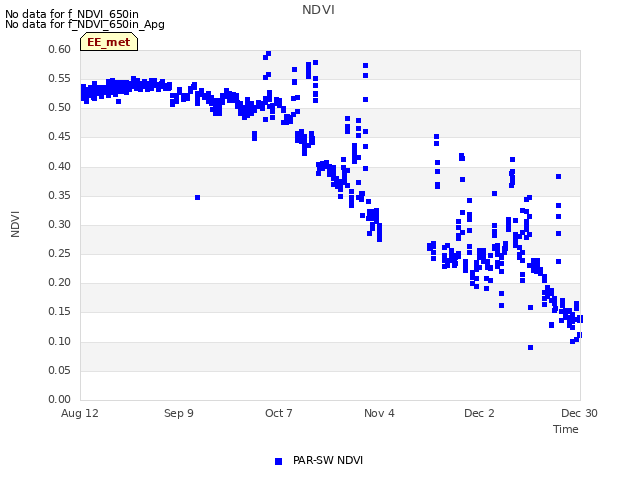The height and width of the screenshot is (480, 640).
Task: Click the 0.45 y-axis tick label
Action: [60, 137]
